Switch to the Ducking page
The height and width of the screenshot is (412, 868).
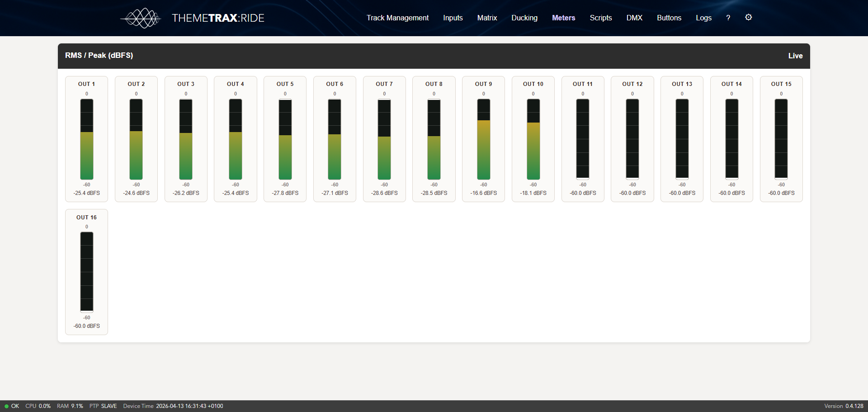click(524, 18)
